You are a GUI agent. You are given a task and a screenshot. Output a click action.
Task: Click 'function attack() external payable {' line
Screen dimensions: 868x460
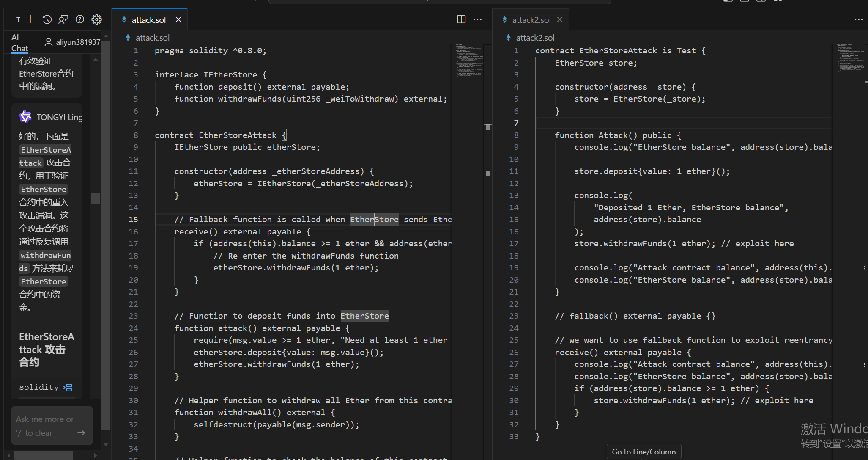[x=262, y=328]
